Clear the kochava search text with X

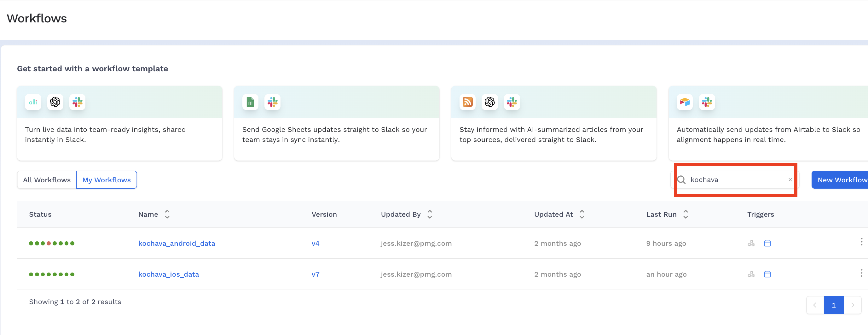point(790,180)
